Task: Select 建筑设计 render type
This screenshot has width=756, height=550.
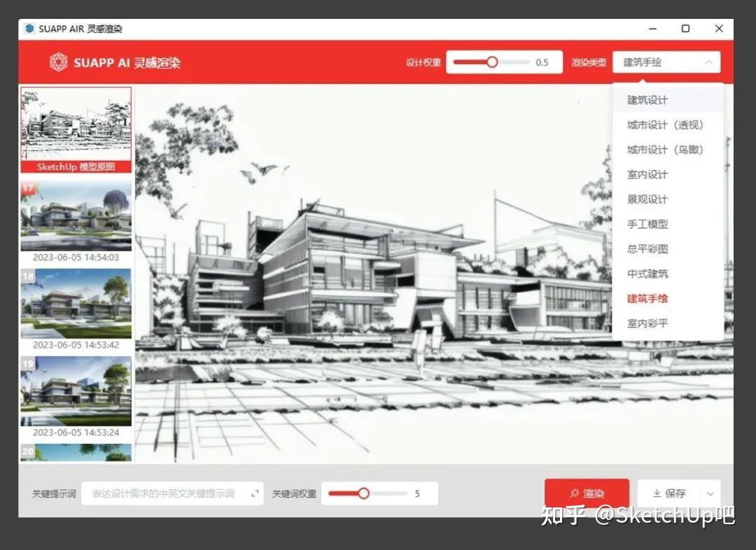Action: point(668,100)
